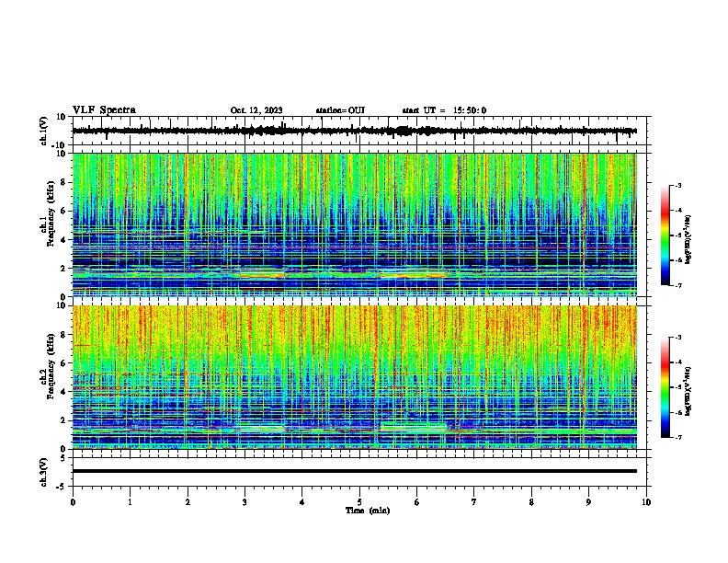728x563 pixels.
Task: Click the "ch.3(V)" axis label
Action: pos(44,473)
